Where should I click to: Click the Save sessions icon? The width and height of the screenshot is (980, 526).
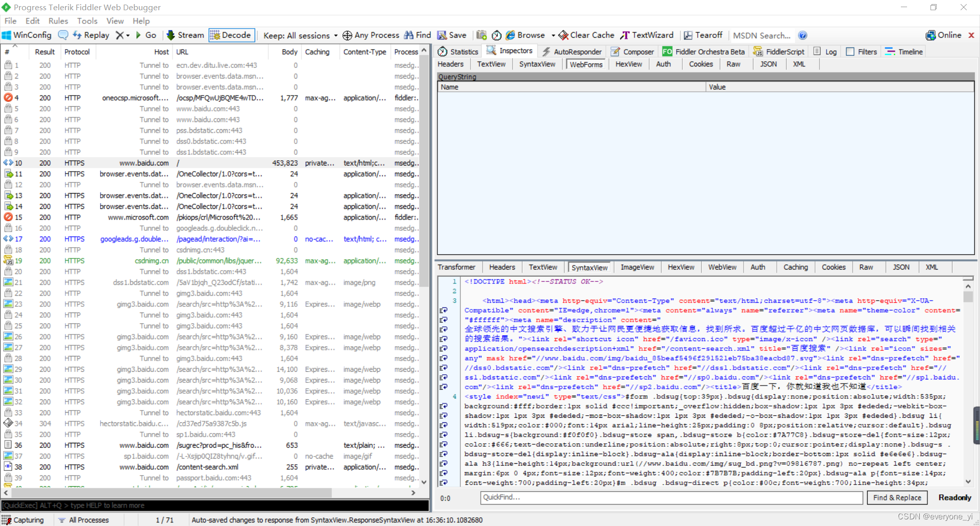(452, 35)
